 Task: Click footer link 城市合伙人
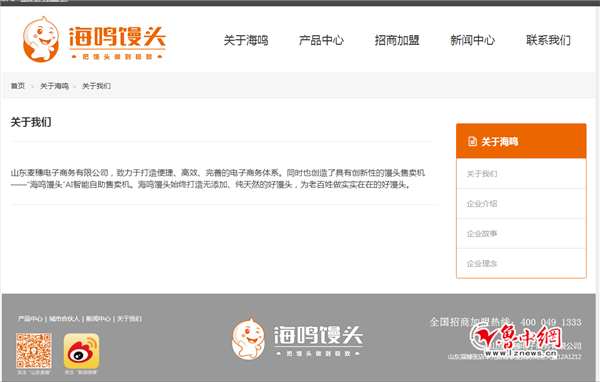pyautogui.click(x=64, y=318)
